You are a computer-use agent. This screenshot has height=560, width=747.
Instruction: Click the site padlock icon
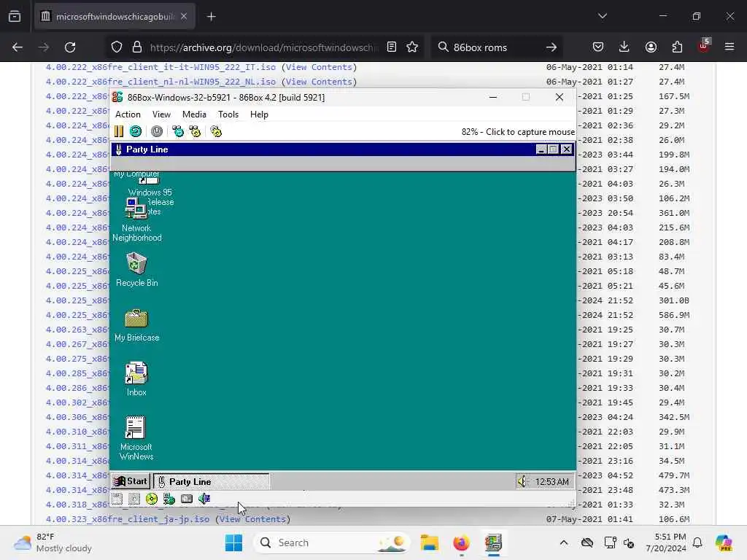(137, 47)
